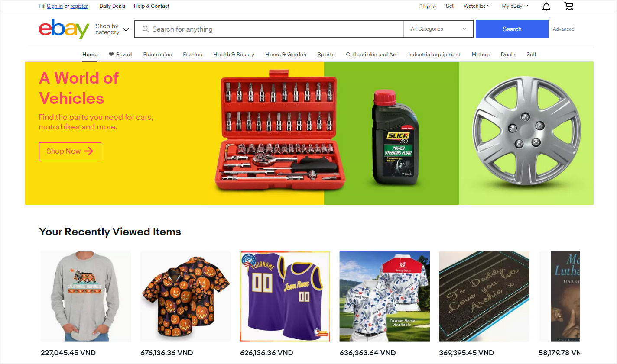Click the blue Search button
The height and width of the screenshot is (364, 617).
coord(512,29)
